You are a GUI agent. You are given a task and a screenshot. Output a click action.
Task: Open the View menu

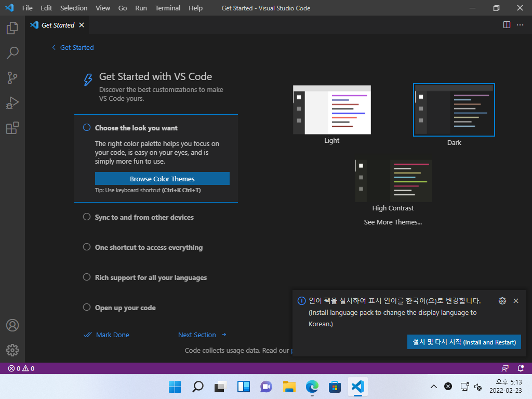tap(103, 8)
